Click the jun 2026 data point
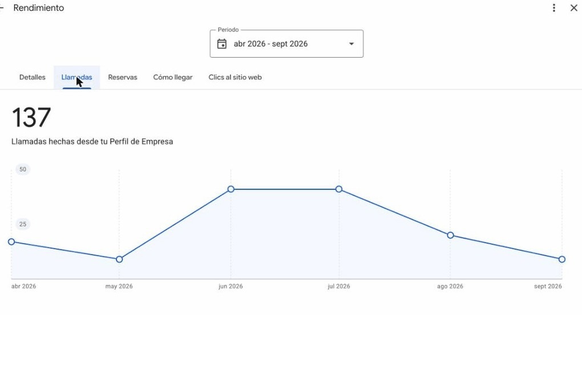Screen dimensions: 582x392 (x=231, y=189)
